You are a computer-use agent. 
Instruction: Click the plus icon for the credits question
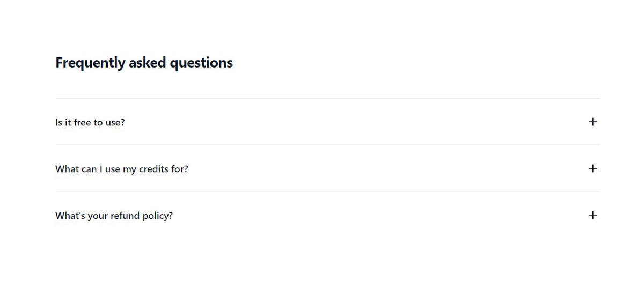coord(592,168)
